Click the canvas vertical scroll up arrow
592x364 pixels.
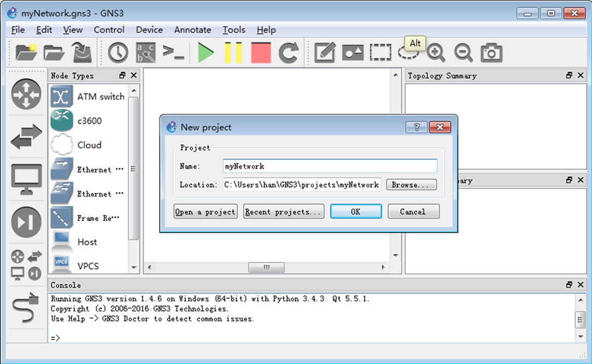coord(396,75)
